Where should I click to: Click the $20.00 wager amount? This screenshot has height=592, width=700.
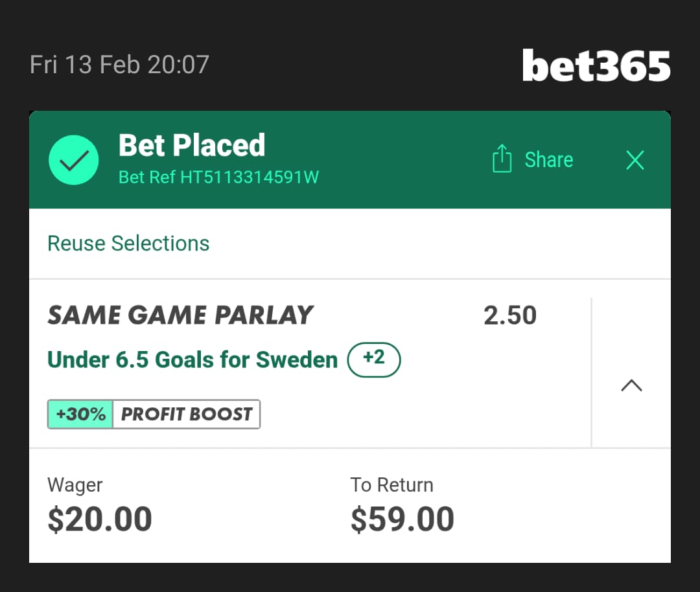click(100, 519)
